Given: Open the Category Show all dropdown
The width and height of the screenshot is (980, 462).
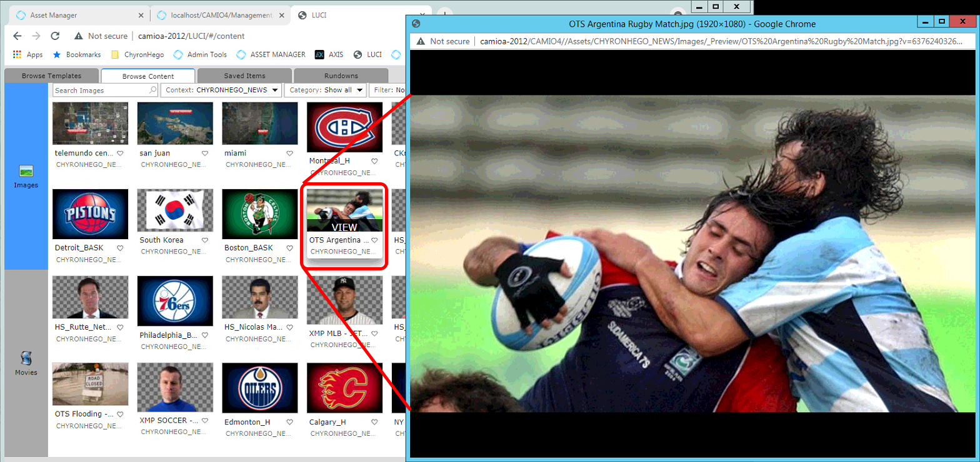Looking at the screenshot, I should [325, 91].
